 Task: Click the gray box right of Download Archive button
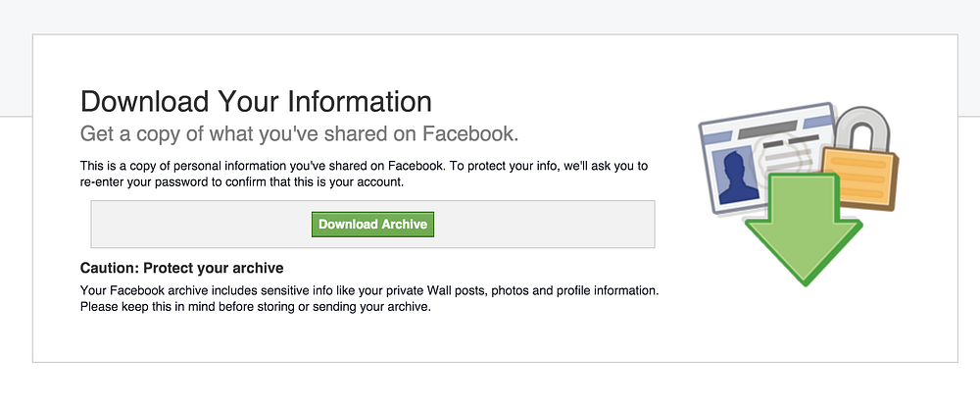tap(544, 224)
